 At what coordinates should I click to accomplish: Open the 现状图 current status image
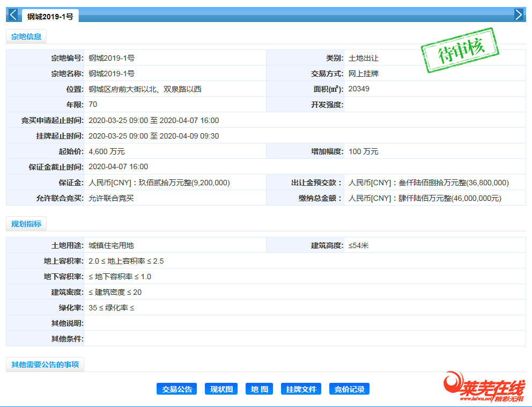[x=221, y=388]
